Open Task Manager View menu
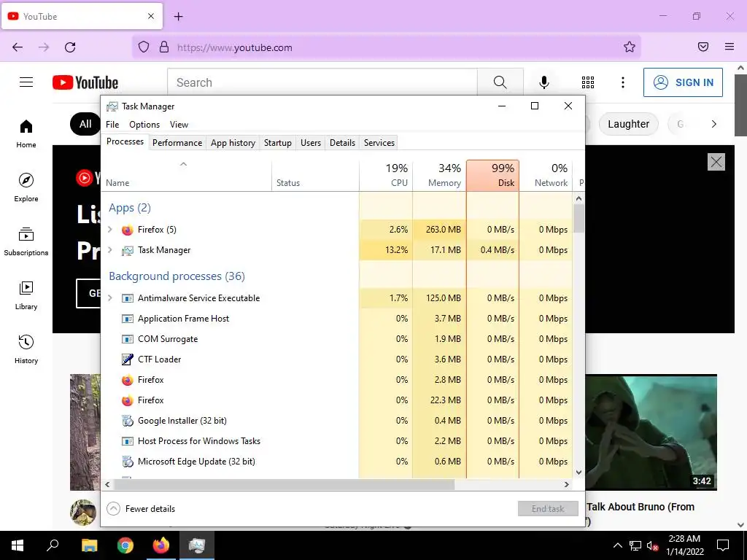The width and height of the screenshot is (747, 560). 179,124
